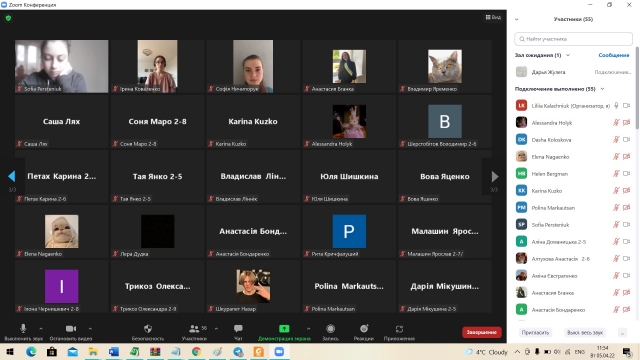Open Mail app from taskbar

73,351
